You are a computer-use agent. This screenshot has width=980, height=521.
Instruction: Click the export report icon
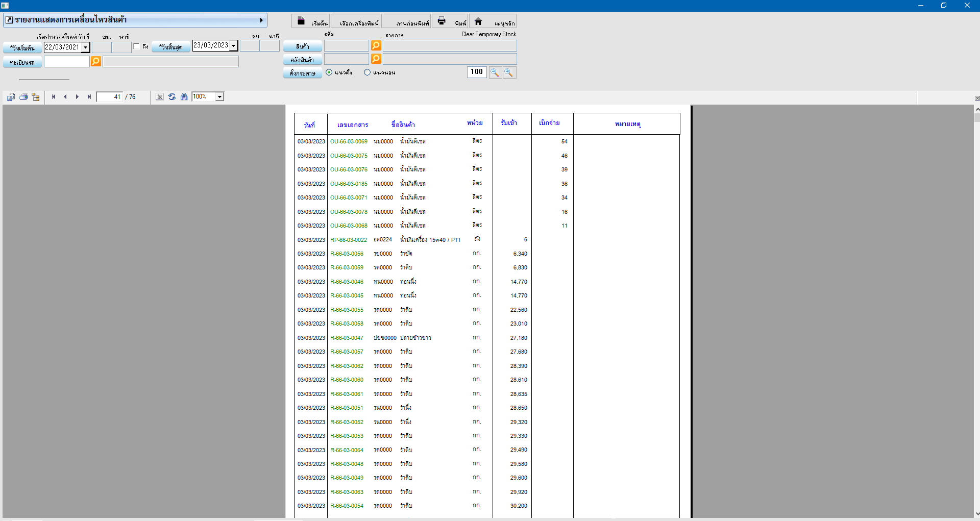tap(11, 97)
